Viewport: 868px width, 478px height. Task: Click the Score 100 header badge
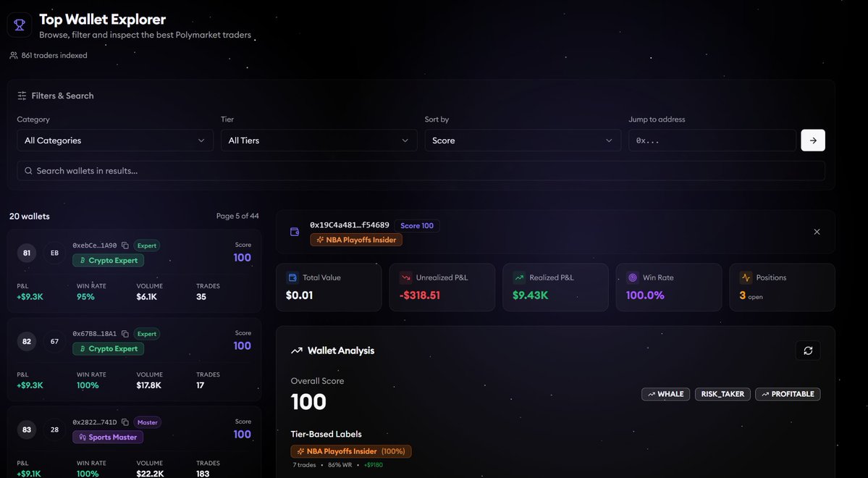[417, 225]
